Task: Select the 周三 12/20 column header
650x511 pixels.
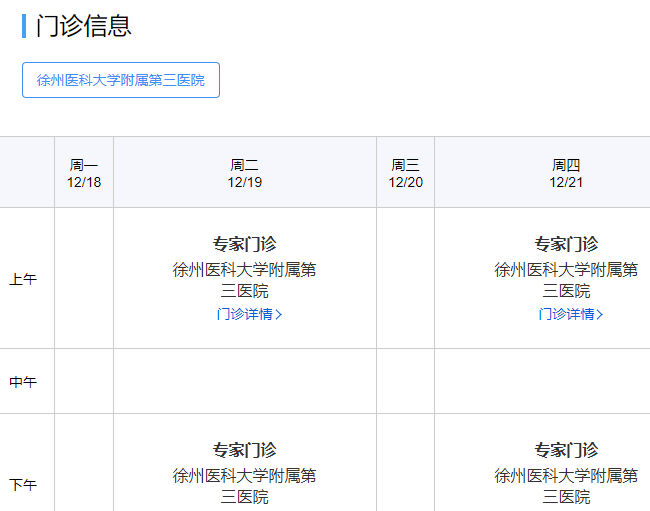Action: tap(405, 173)
